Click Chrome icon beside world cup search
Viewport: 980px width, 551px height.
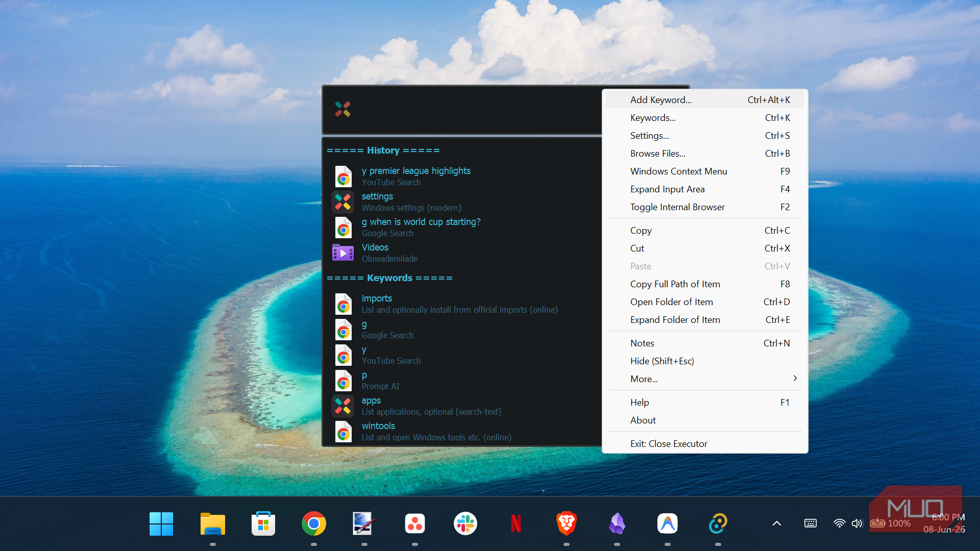tap(343, 228)
